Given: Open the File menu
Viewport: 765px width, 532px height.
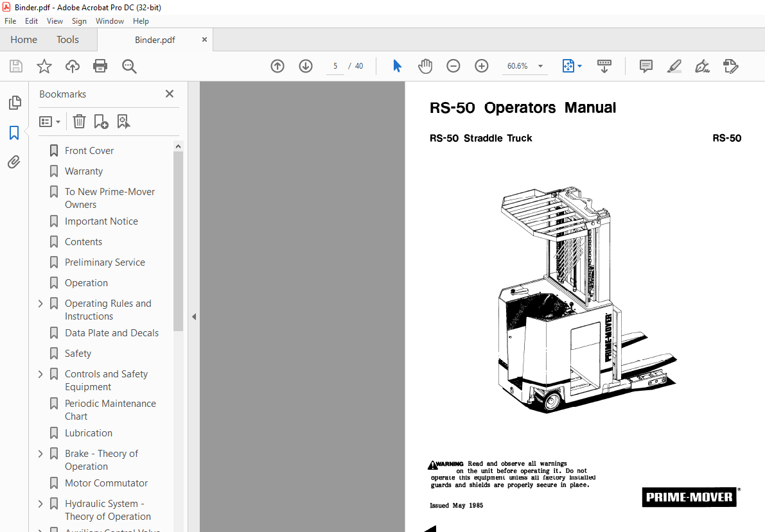Looking at the screenshot, I should [x=10, y=21].
